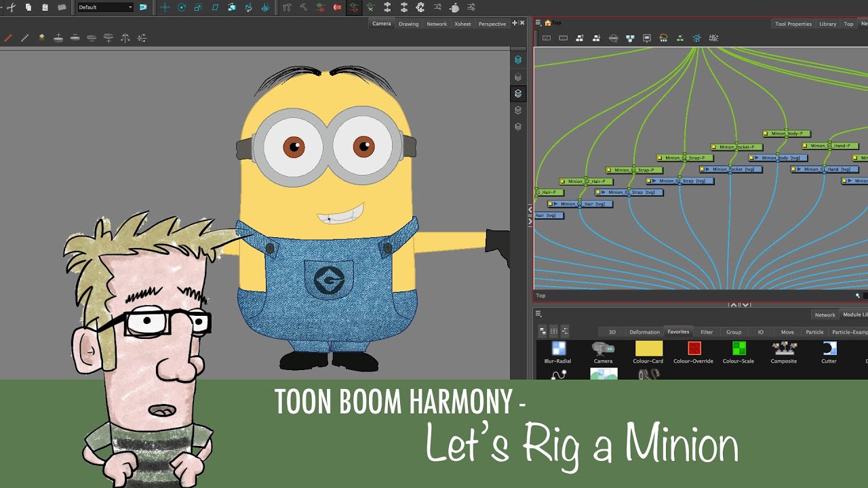
Task: Open the Default workspace dropdown
Action: click(x=105, y=7)
